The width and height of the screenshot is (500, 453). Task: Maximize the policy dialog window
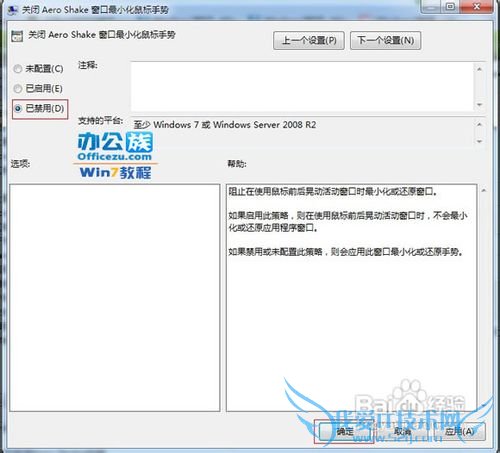pyautogui.click(x=450, y=6)
